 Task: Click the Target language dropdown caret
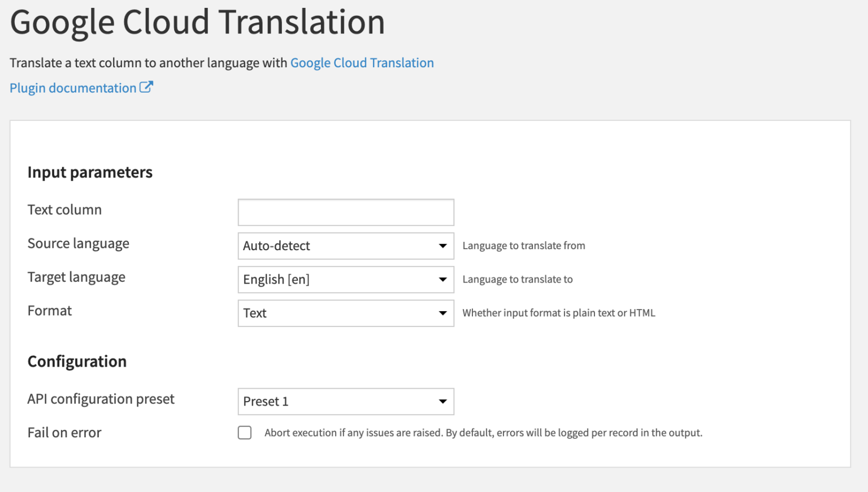442,279
